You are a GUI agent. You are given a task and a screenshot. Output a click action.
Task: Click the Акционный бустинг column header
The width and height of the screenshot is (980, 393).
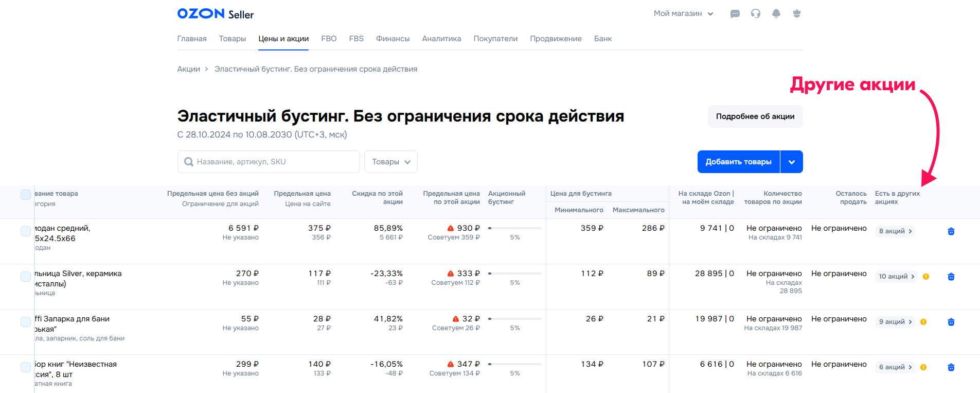[x=507, y=198]
